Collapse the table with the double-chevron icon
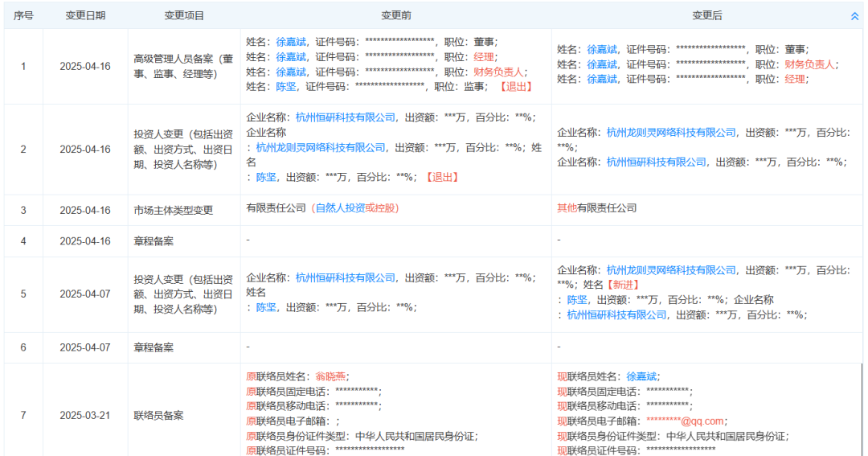The image size is (868, 456). pyautogui.click(x=854, y=16)
